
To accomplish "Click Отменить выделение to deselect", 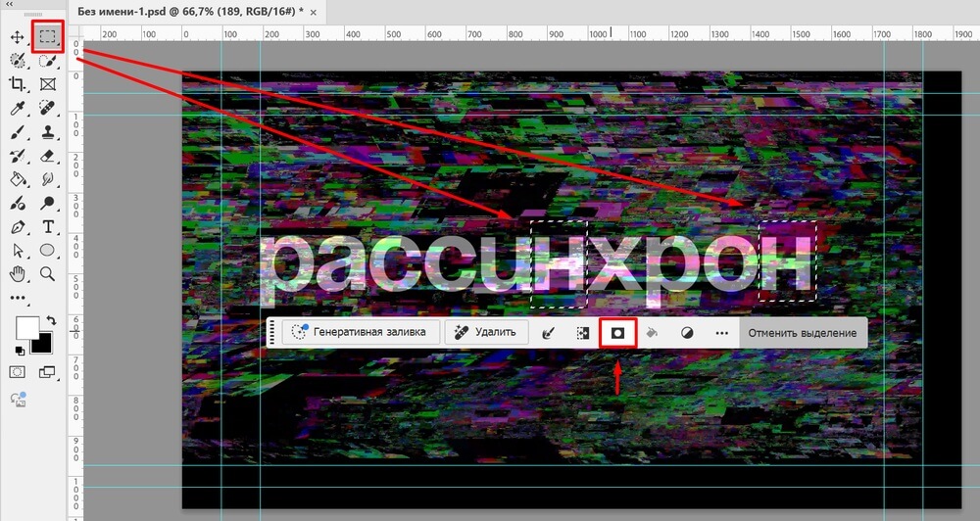I will pos(803,333).
